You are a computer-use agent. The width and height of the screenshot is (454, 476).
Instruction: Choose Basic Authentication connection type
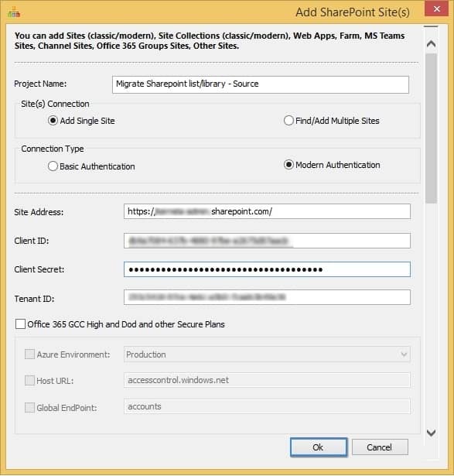tap(91, 166)
